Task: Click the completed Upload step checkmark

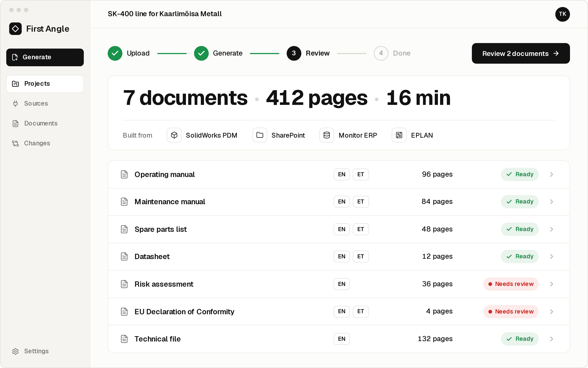Action: tap(115, 53)
